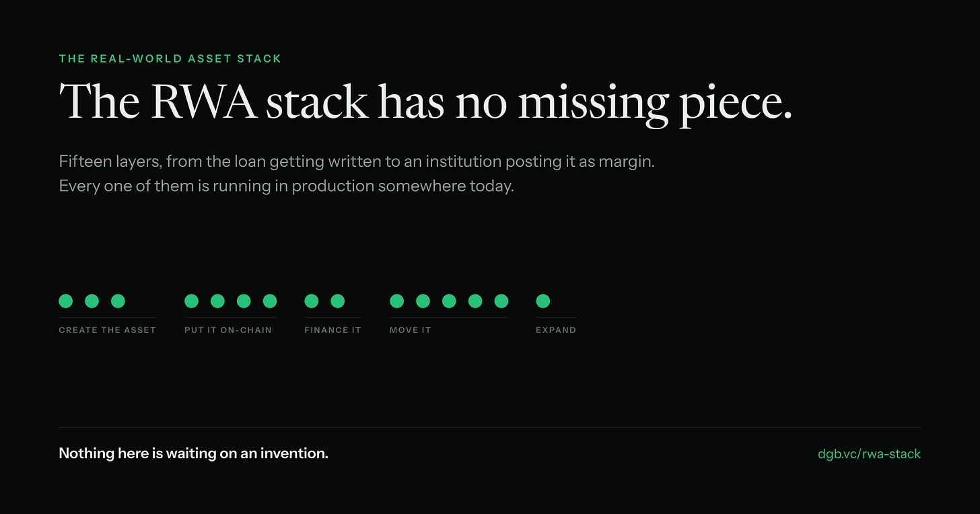Select the first dot above Put It On-Chain
This screenshot has height=514, width=980.
192,301
